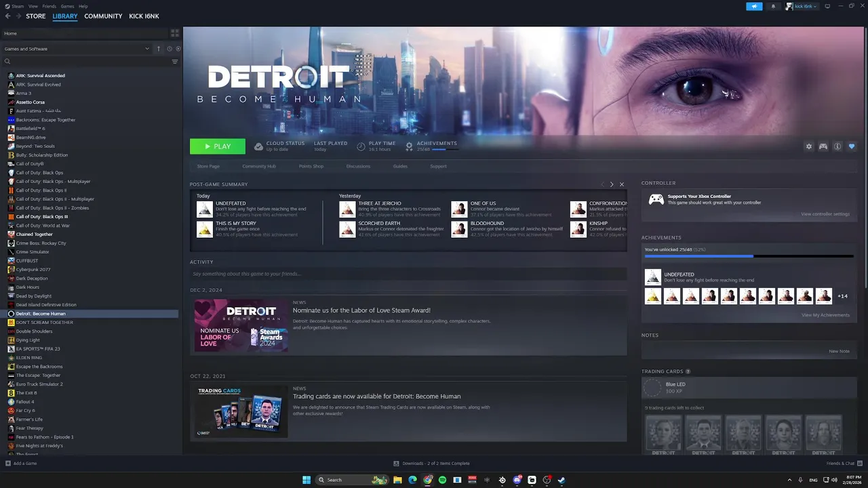Screen dimensions: 868x488
Task: Select ELDEN RING in the library list
Action: tap(29, 358)
